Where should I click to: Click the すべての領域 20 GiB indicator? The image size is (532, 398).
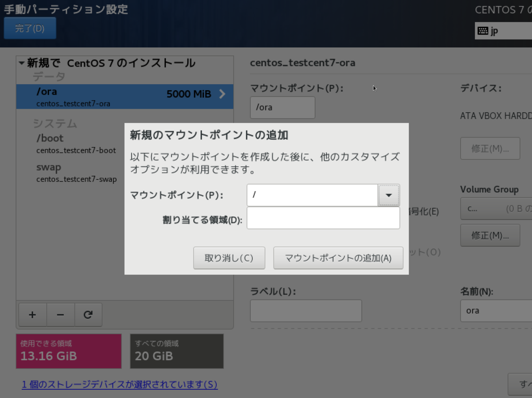pos(176,351)
